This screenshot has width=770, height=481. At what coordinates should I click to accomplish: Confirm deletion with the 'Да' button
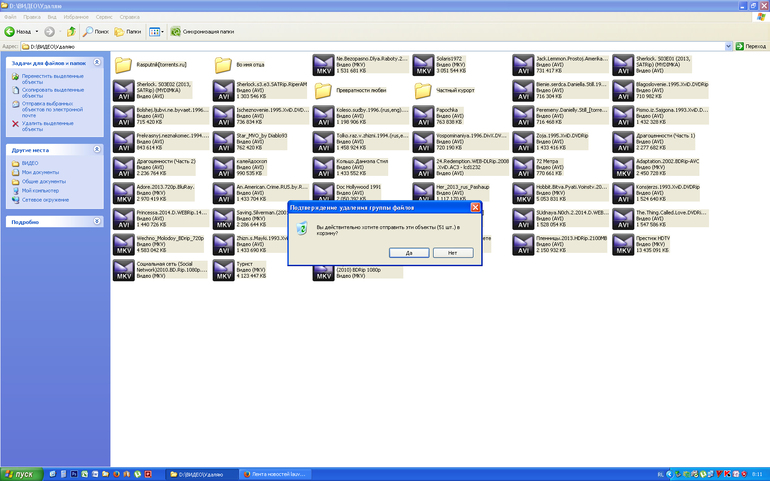(x=409, y=253)
